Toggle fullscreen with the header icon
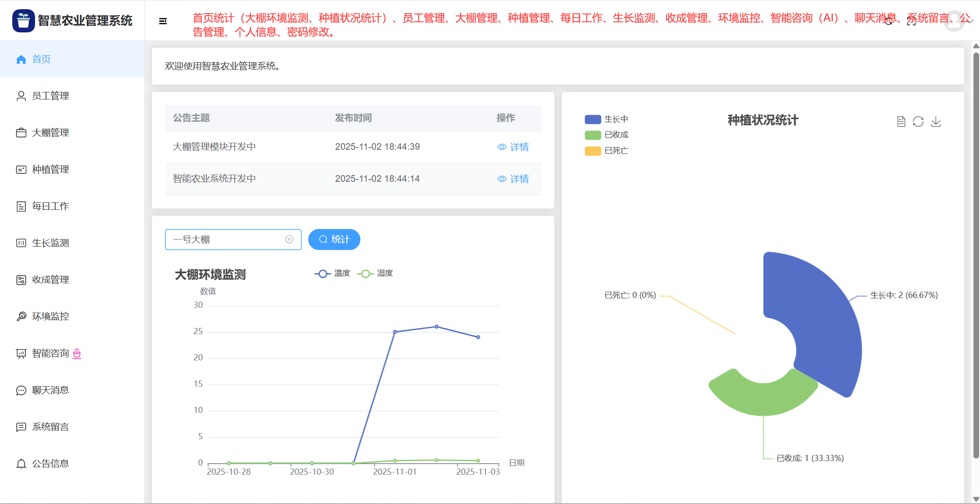 pyautogui.click(x=911, y=21)
